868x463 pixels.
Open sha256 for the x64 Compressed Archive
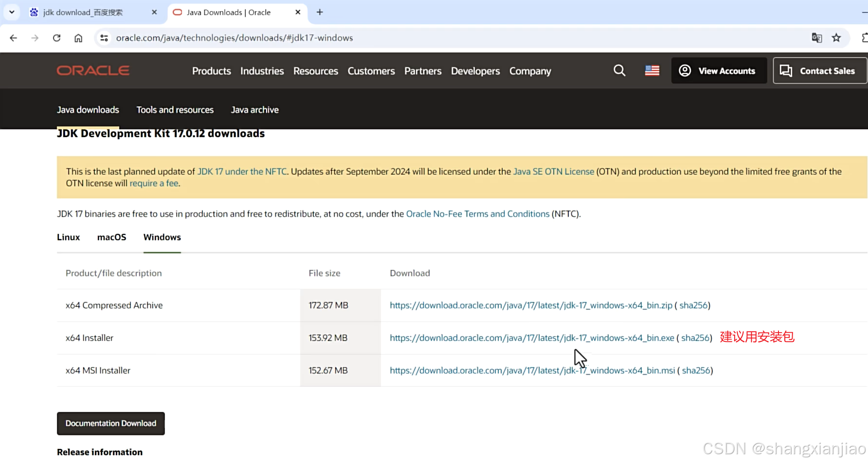point(694,305)
